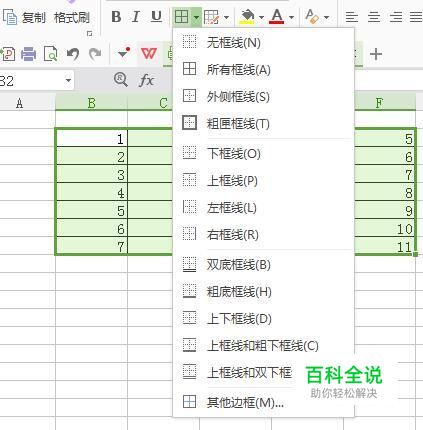Select Top Border (上框线) option
This screenshot has width=423, height=430.
pyautogui.click(x=263, y=181)
